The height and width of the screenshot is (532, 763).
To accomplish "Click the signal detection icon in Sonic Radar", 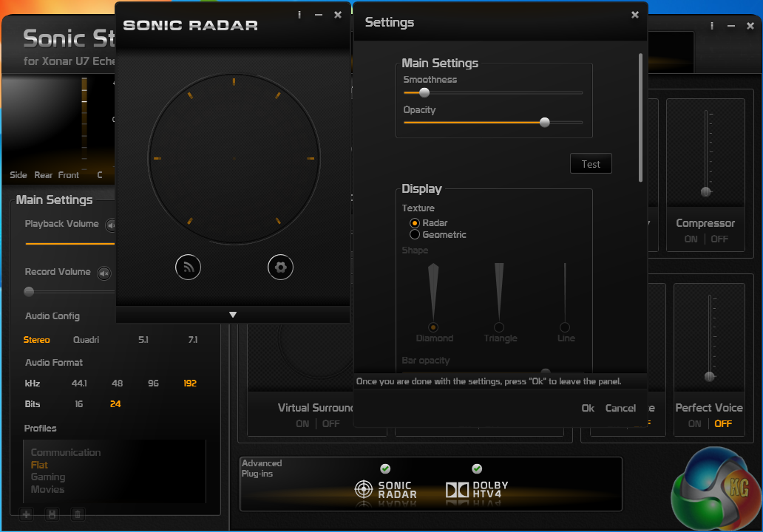I will (x=188, y=267).
